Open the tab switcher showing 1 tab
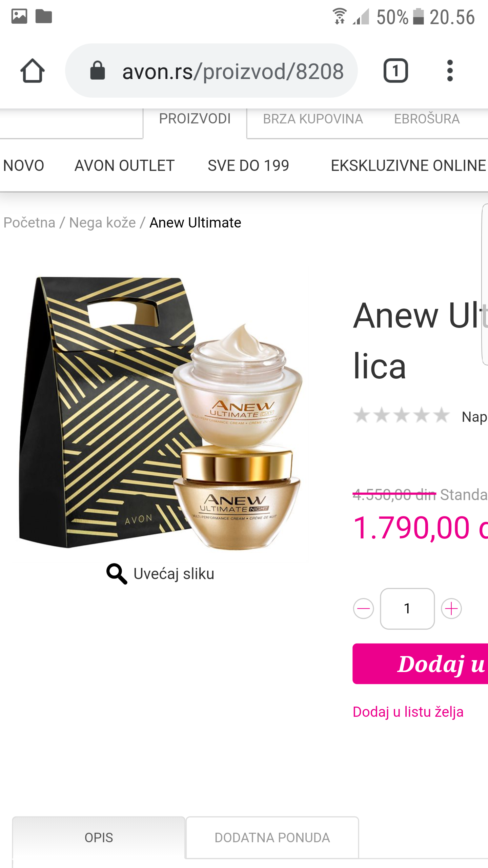 click(x=395, y=71)
